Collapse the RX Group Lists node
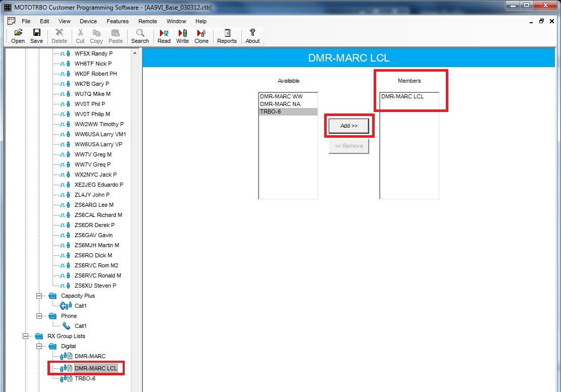Image resolution: width=561 pixels, height=392 pixels. [x=25, y=337]
